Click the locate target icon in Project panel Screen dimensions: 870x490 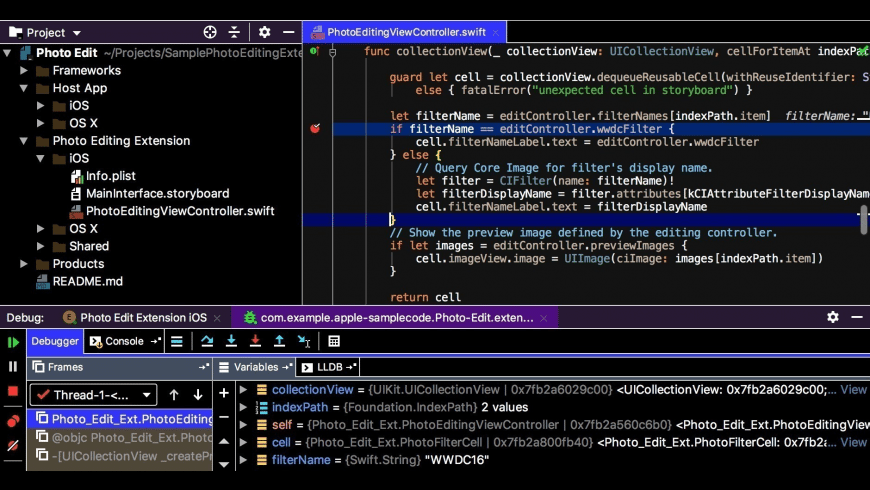(210, 32)
